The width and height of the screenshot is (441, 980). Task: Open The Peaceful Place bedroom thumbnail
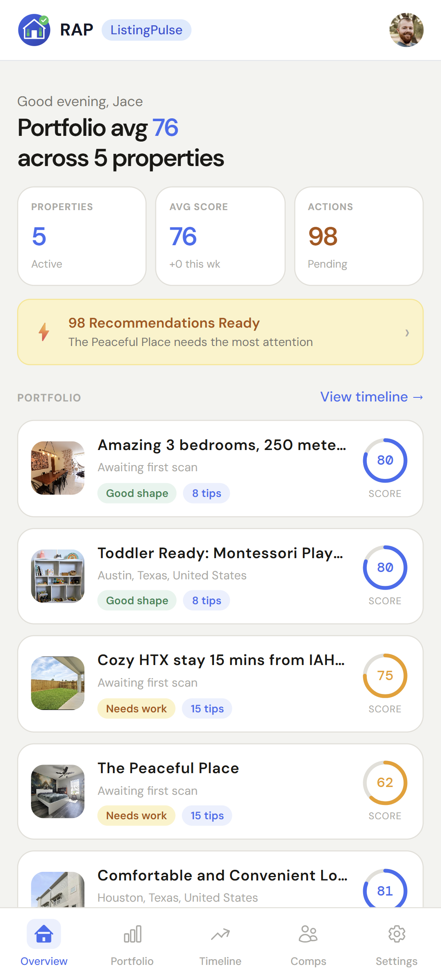pos(58,791)
